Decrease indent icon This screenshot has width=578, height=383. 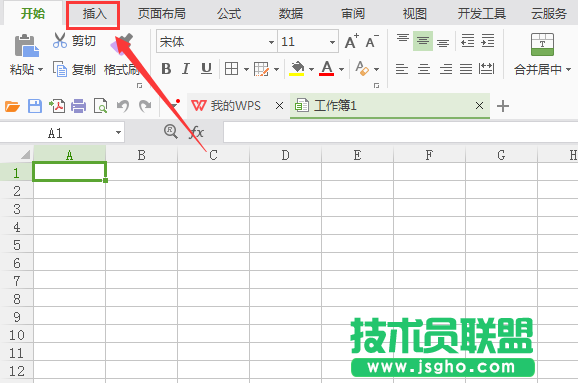[x=468, y=41]
